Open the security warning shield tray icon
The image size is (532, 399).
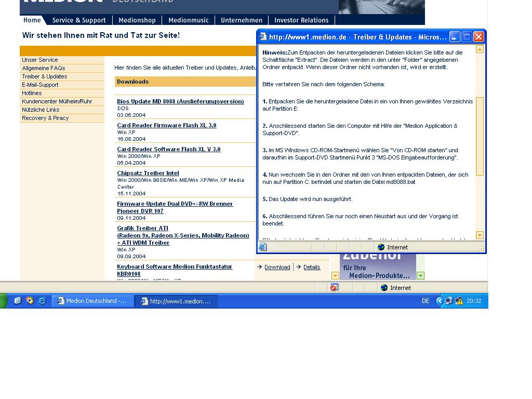[x=459, y=301]
